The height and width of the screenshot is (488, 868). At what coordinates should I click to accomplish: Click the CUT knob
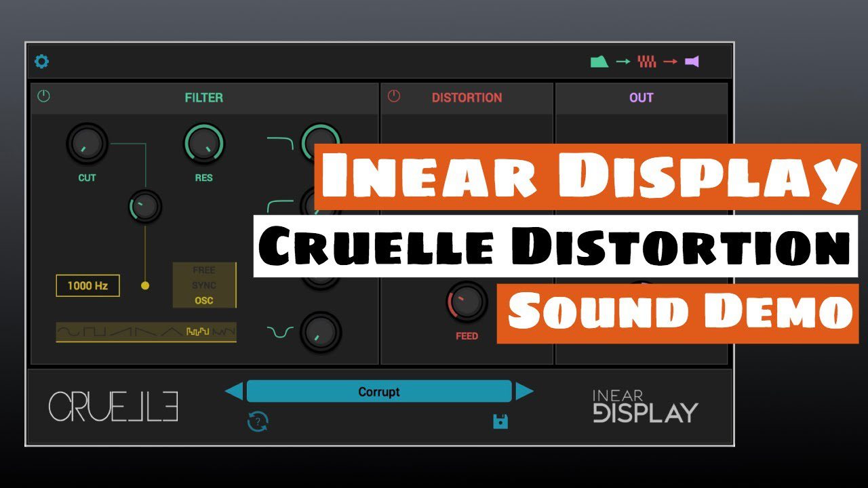point(87,143)
